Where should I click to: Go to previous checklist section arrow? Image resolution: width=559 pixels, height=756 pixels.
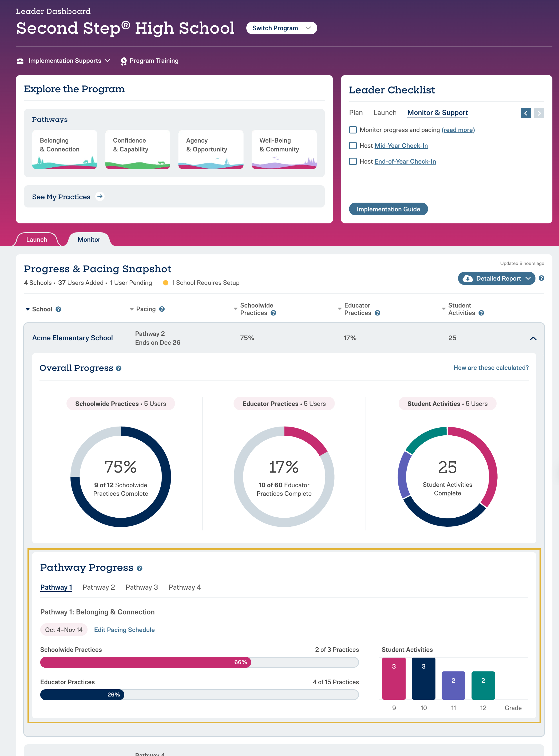[x=525, y=113]
